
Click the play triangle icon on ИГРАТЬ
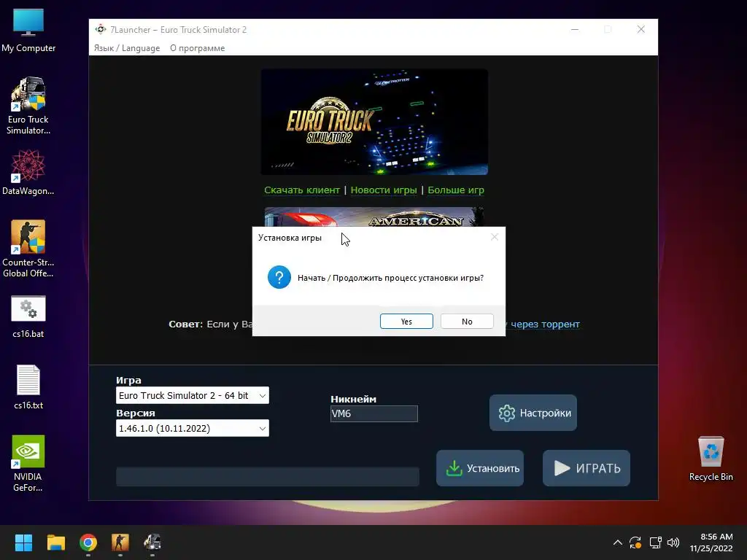click(562, 468)
